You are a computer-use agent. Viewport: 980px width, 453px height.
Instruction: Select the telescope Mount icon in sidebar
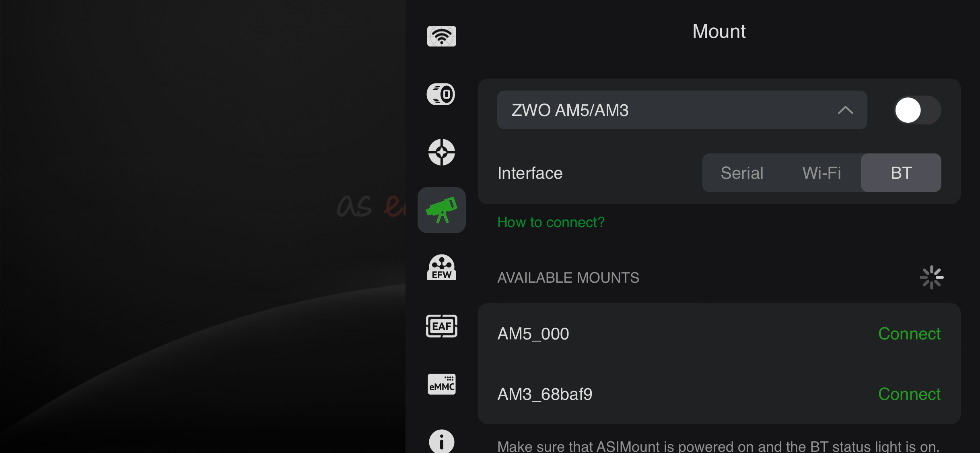tap(441, 210)
